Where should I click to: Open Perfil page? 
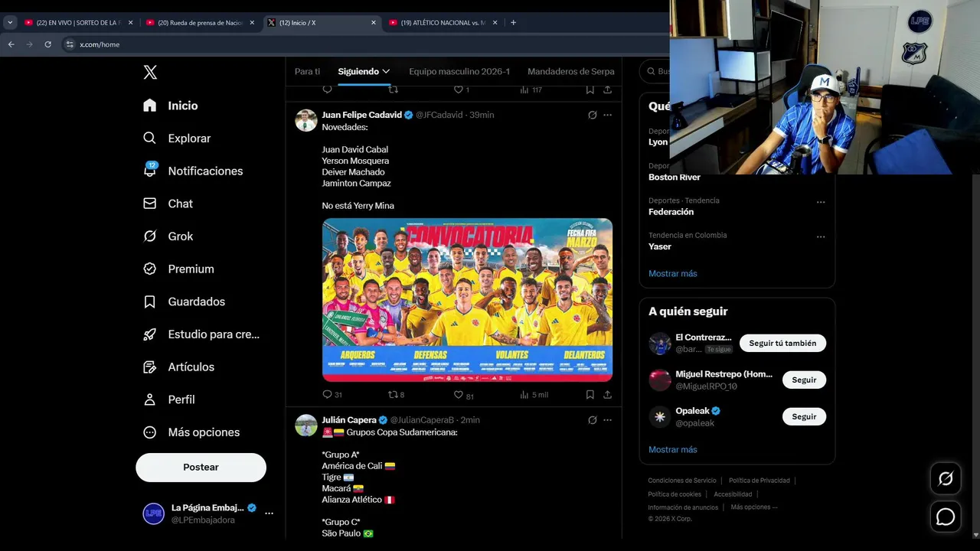click(169, 399)
